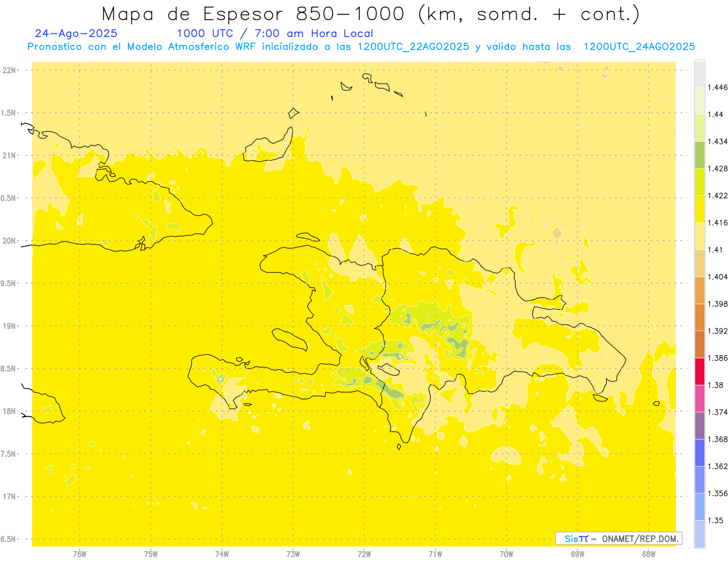Select the date text '24-Ago-2025'
728x562 pixels.
click(76, 34)
